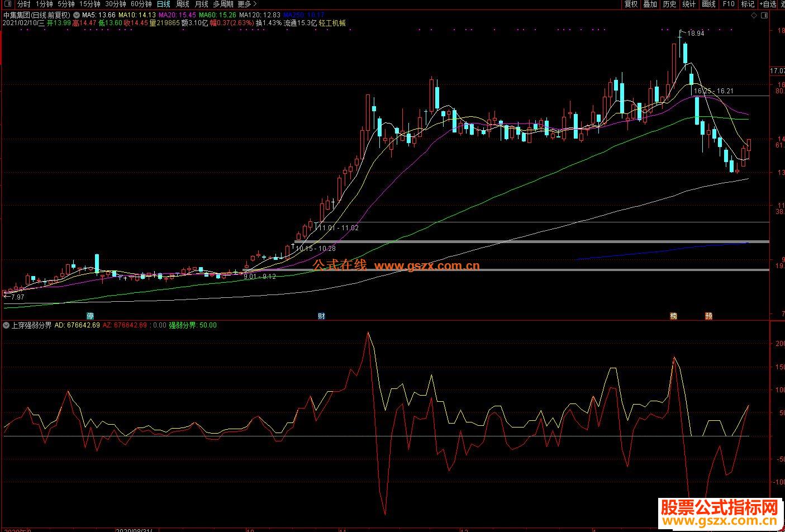Select the 1分钟 period
785x532 pixels.
44,4
